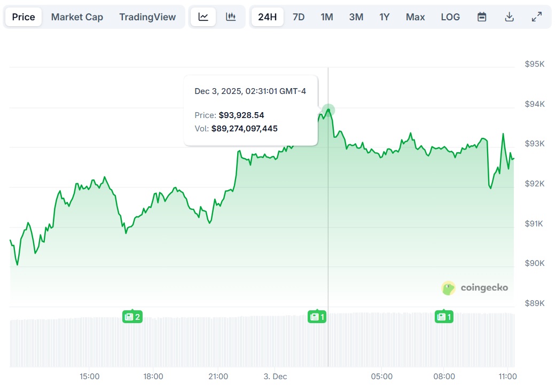Show the 1M time range
556x392 pixels.
coord(327,17)
